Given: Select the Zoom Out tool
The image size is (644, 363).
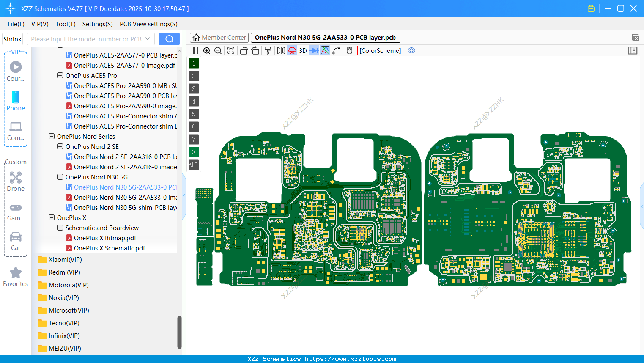Looking at the screenshot, I should click(218, 50).
